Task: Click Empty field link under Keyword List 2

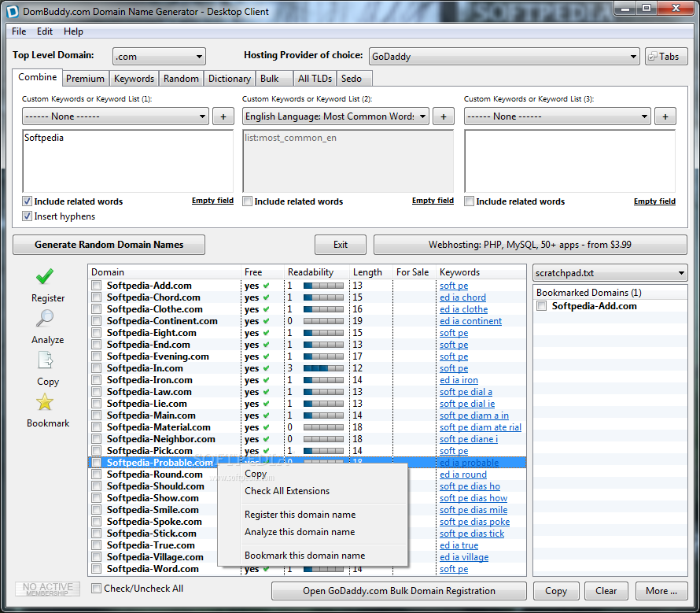Action: click(433, 201)
